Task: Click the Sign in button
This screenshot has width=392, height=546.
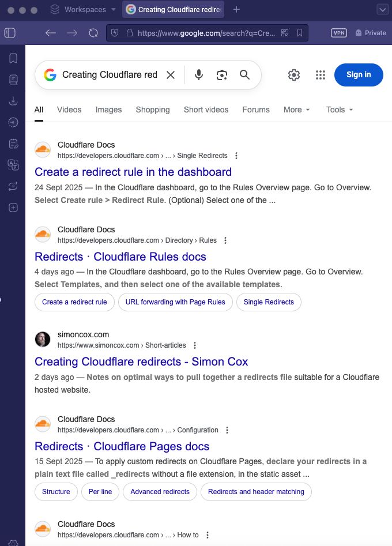Action: 359,74
